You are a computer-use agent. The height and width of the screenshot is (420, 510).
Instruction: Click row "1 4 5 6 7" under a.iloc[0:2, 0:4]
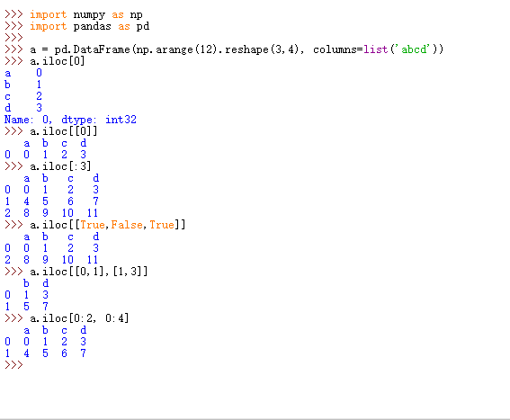[x=45, y=353]
